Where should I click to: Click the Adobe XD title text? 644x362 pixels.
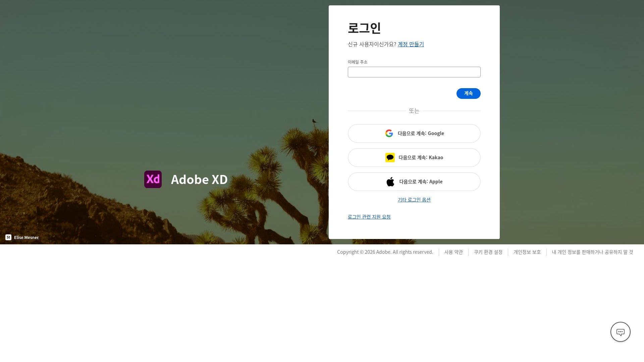(199, 180)
